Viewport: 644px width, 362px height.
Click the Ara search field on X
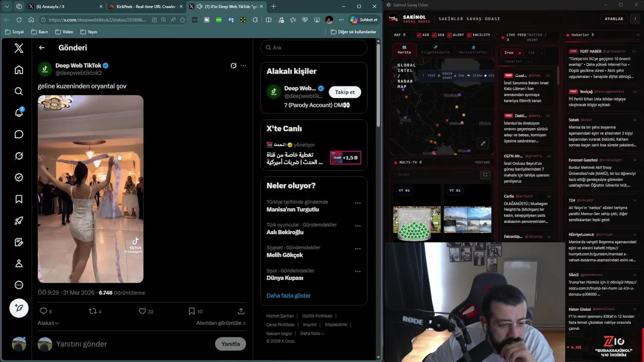314,47
